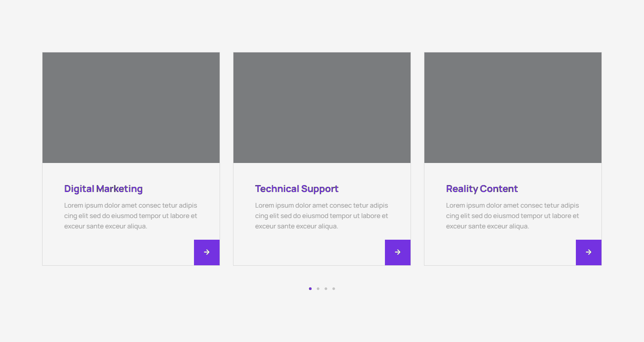
Task: Select the paragraph below Technical Support title
Action: 322,216
